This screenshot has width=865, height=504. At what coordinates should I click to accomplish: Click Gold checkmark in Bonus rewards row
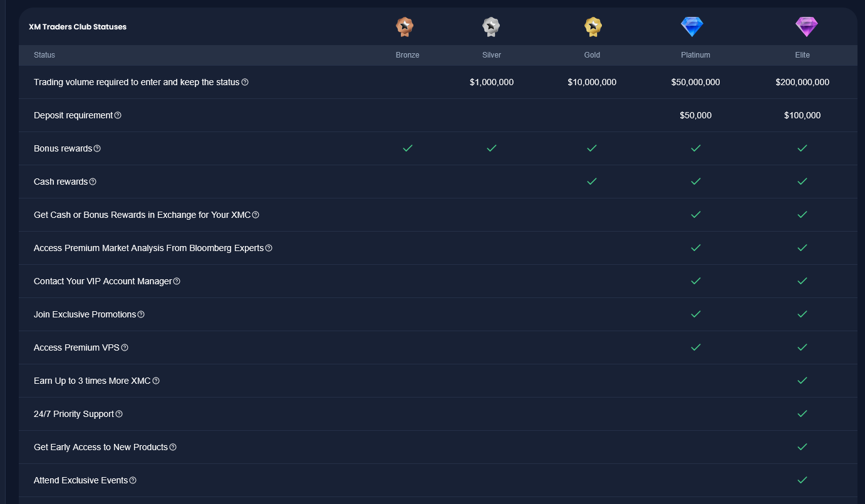click(x=592, y=148)
